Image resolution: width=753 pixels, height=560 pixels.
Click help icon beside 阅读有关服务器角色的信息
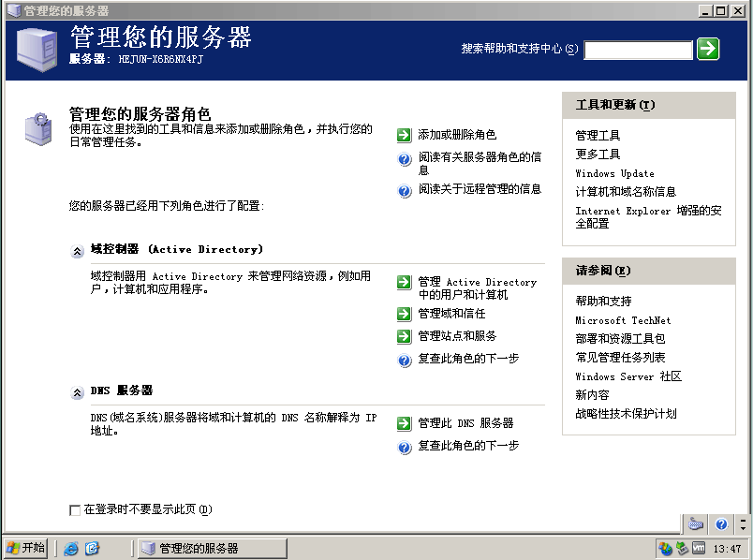405,160
